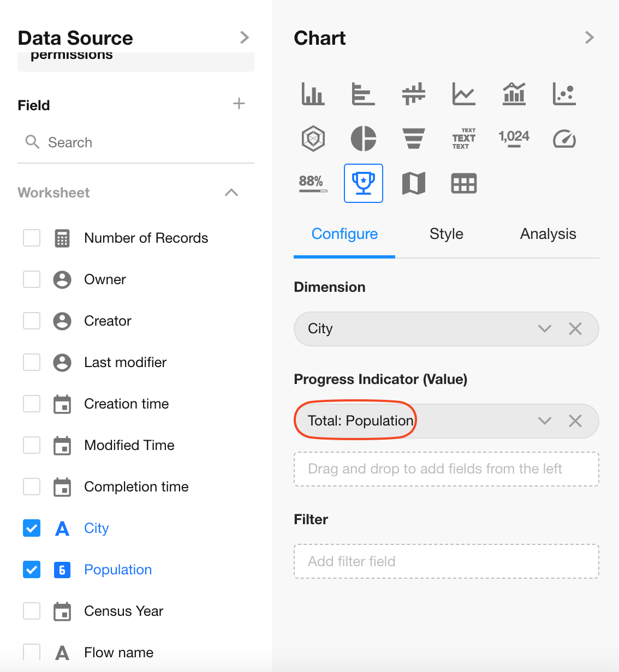Collapse the Worksheet field section

[x=231, y=193]
